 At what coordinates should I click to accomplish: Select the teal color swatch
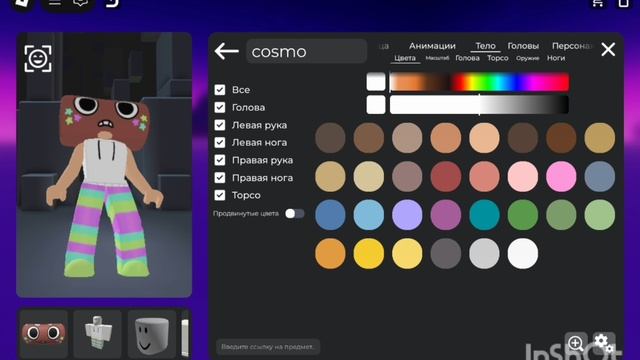(484, 215)
